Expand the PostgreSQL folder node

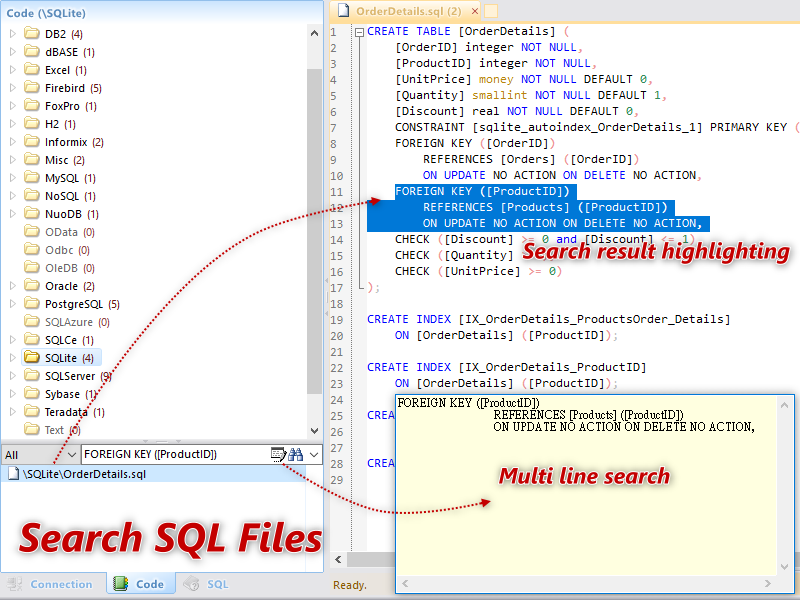coord(13,304)
